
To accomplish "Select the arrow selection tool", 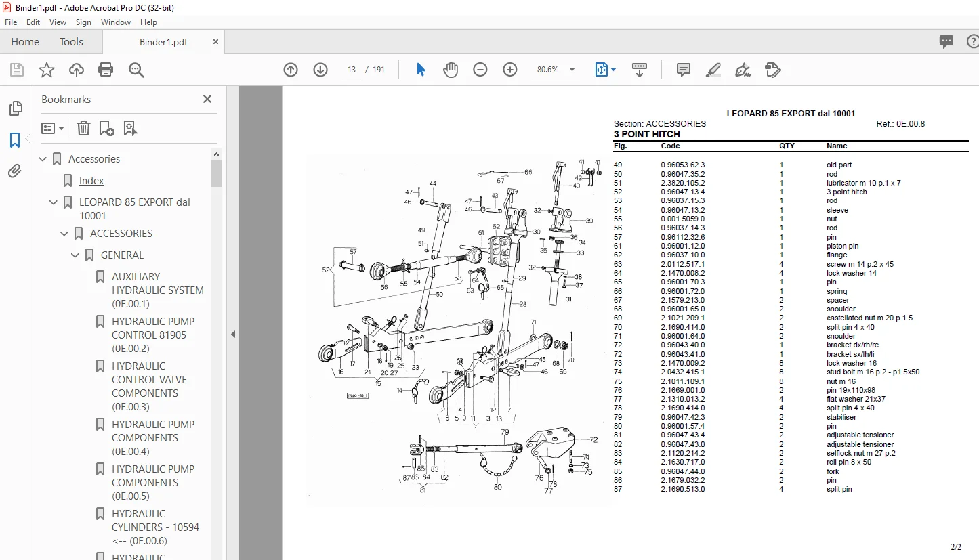I will click(x=421, y=70).
